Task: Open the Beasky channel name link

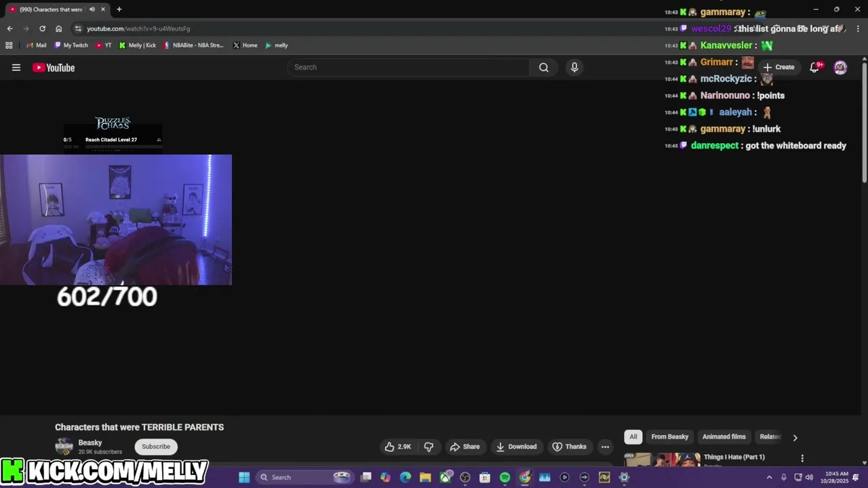Action: click(x=90, y=443)
